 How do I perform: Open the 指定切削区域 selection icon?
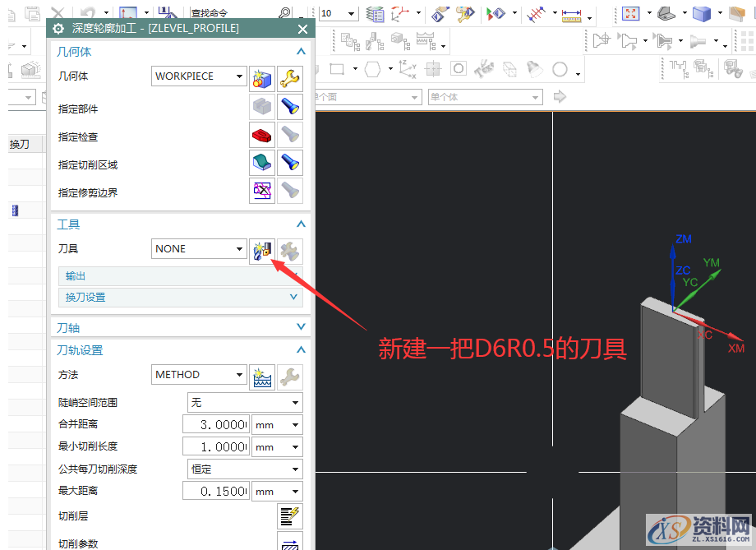click(261, 162)
